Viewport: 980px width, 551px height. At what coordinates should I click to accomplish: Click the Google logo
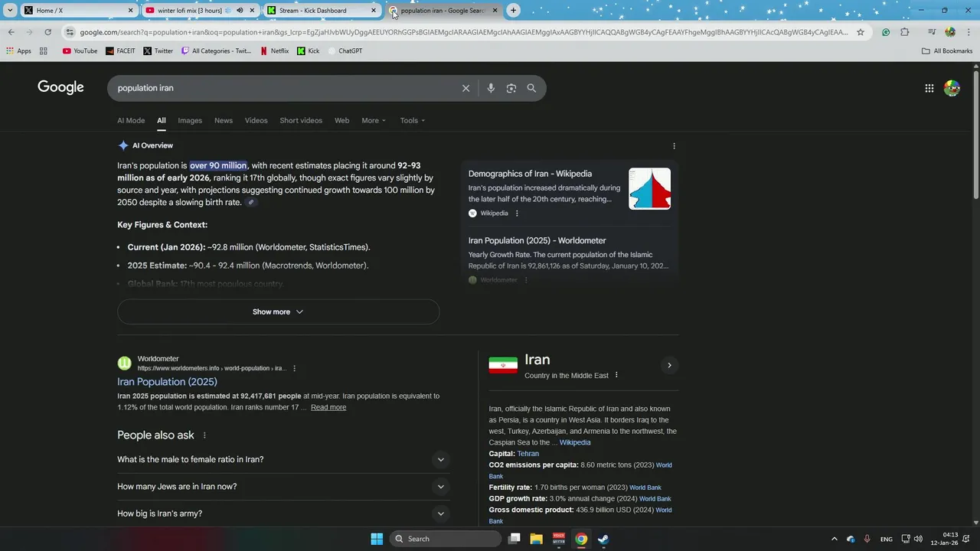click(x=60, y=87)
